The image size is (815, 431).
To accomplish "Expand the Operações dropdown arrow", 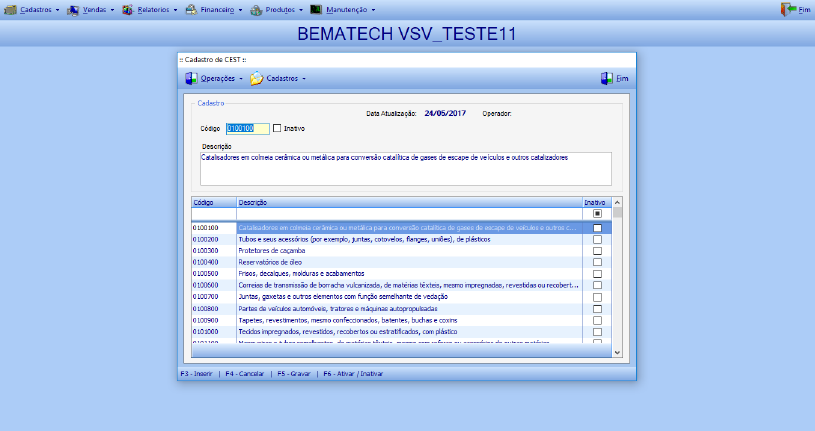I will (241, 79).
